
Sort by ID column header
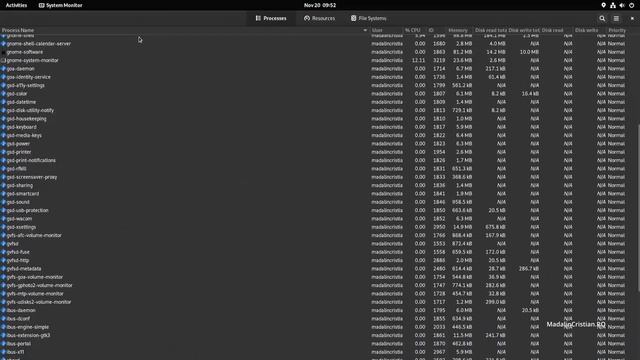click(436, 30)
